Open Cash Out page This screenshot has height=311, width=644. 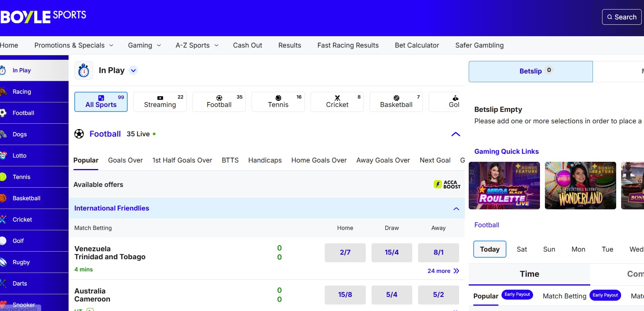click(248, 45)
